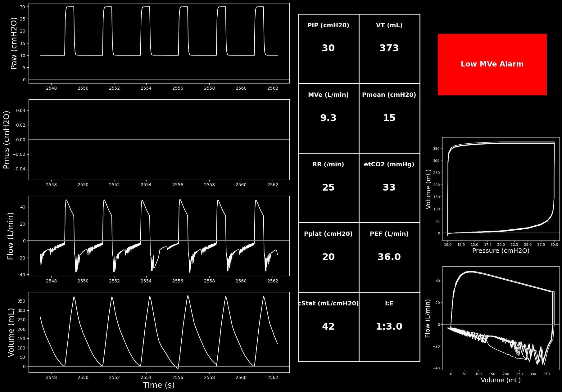This screenshot has width=562, height=392.
Task: Click the PEF (L/min) label
Action: (389, 234)
